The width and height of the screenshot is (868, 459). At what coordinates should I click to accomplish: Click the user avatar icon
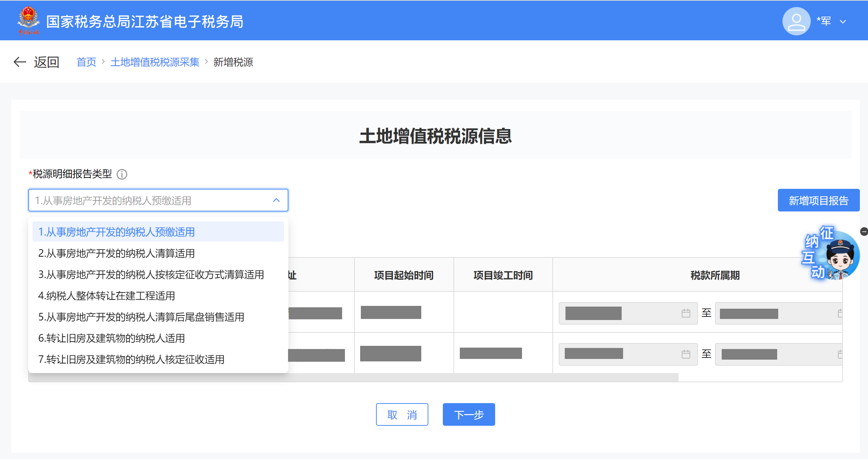coord(796,21)
